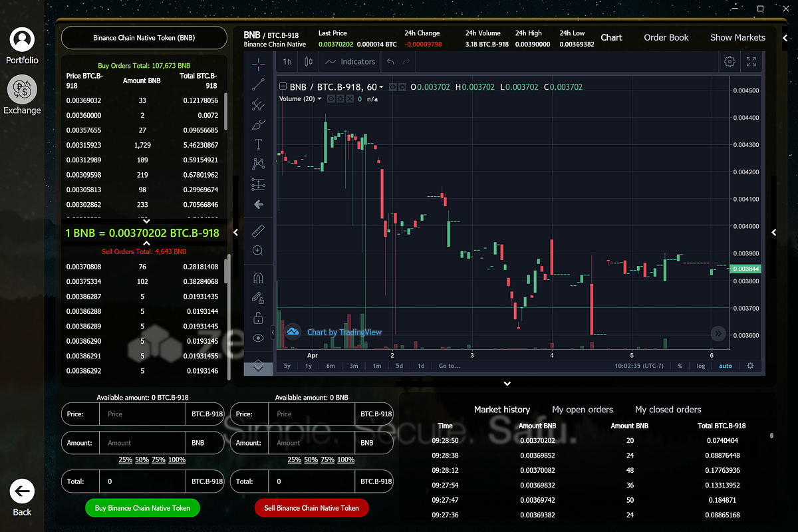This screenshot has width=798, height=532.
Task: Expand Volume (20) legend dropdown arrow
Action: tap(320, 99)
